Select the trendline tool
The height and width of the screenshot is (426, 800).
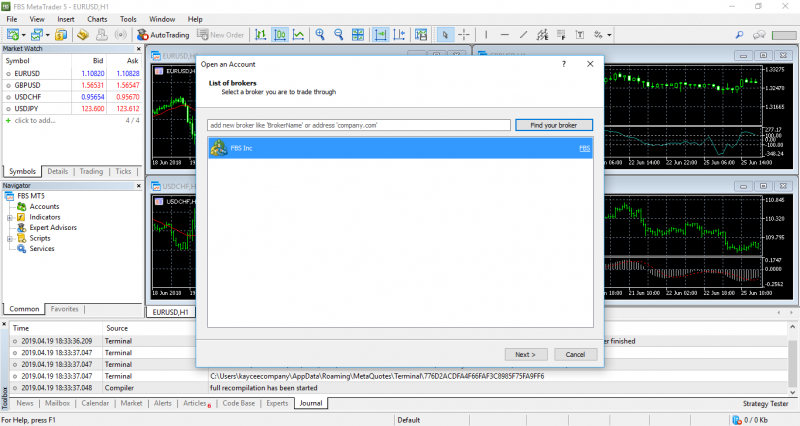(523, 35)
